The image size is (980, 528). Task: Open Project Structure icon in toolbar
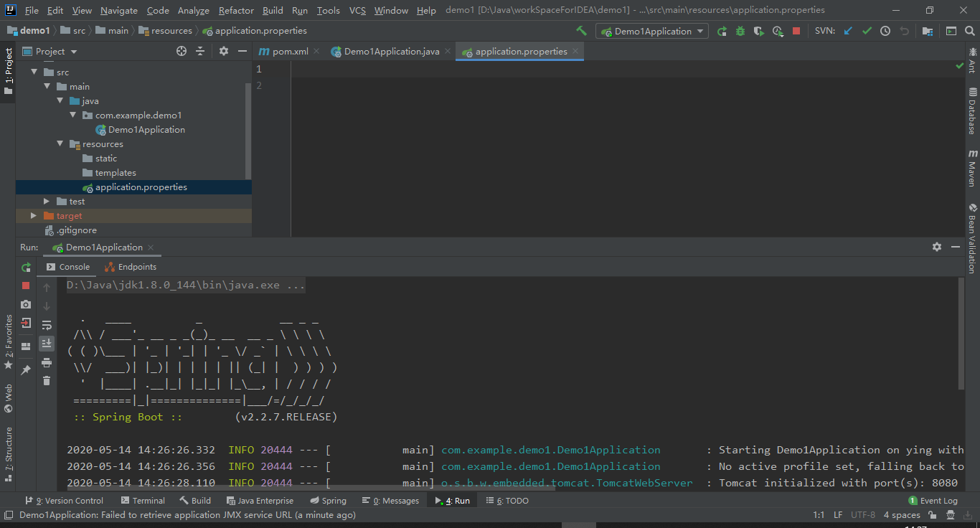pos(928,31)
